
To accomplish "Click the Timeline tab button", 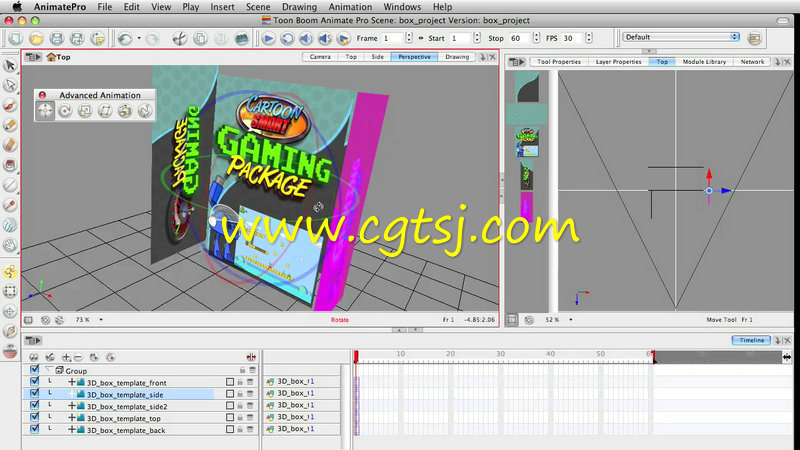I will pyautogui.click(x=752, y=340).
